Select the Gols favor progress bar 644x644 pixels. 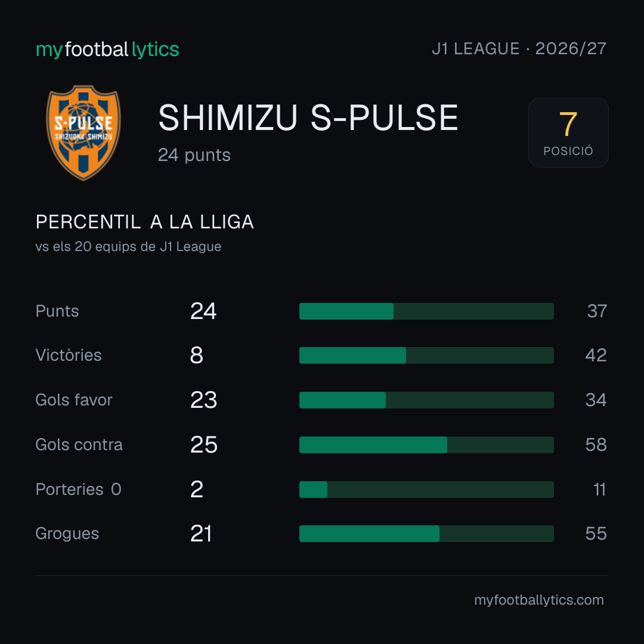pos(426,400)
